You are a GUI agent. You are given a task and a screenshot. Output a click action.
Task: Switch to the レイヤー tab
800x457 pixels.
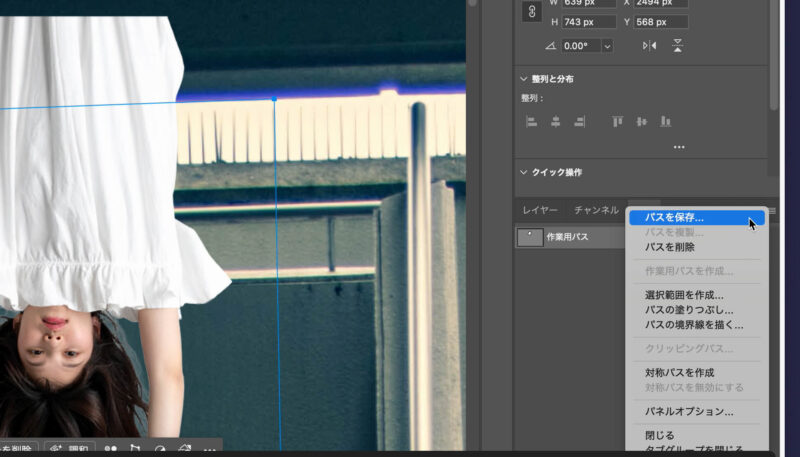(540, 210)
